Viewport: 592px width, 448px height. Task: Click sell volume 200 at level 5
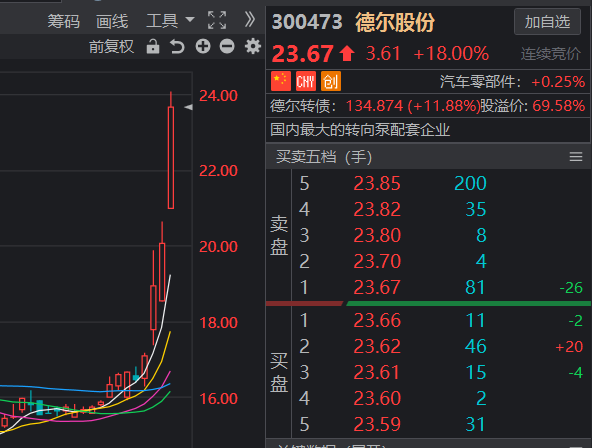coord(470,183)
